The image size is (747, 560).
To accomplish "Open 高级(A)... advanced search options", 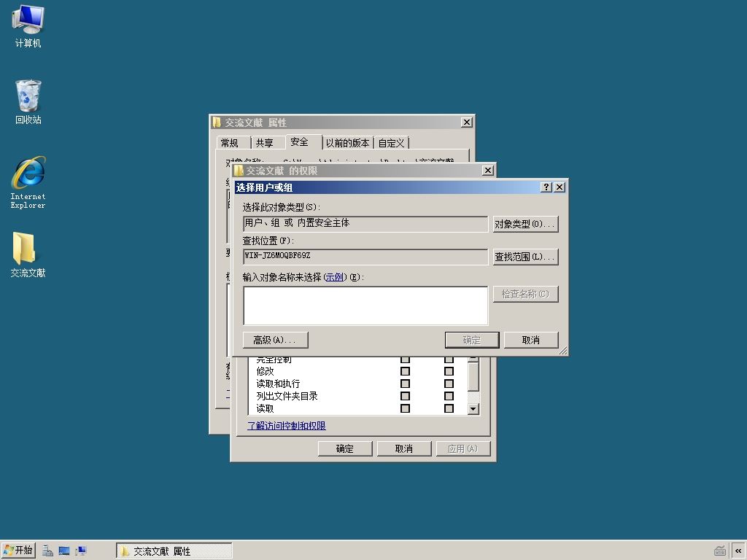I will pos(275,340).
